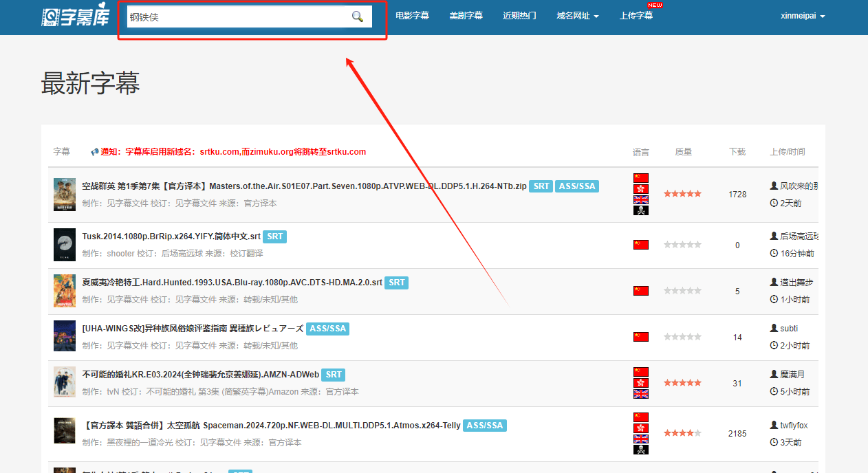Click the pirate flag in 空战群英 row
This screenshot has height=473, width=868.
[x=640, y=210]
